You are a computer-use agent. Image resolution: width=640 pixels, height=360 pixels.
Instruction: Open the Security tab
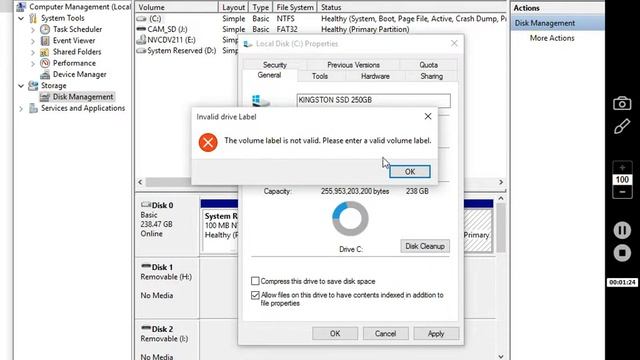click(x=275, y=65)
